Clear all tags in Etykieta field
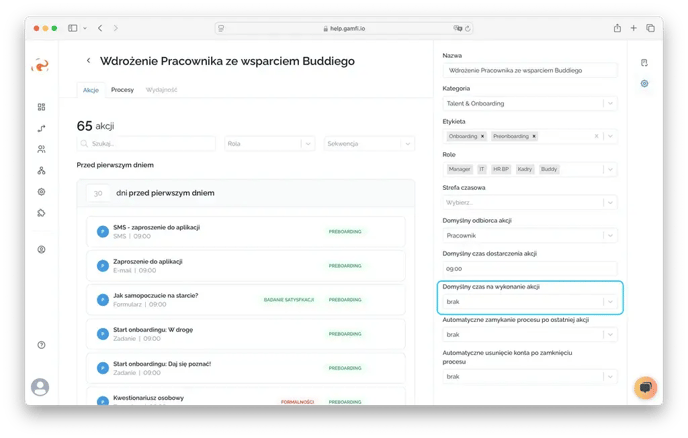The width and height of the screenshot is (688, 438). [597, 136]
